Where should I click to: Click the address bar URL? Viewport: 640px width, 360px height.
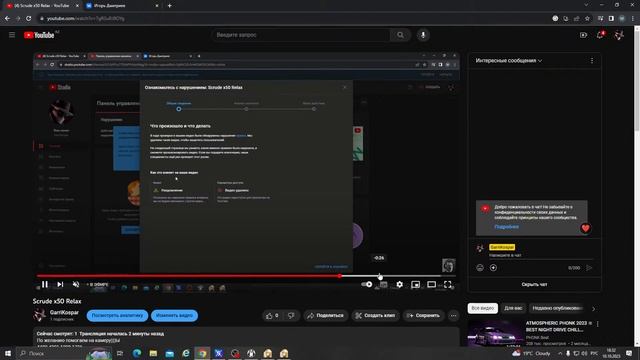(86, 18)
